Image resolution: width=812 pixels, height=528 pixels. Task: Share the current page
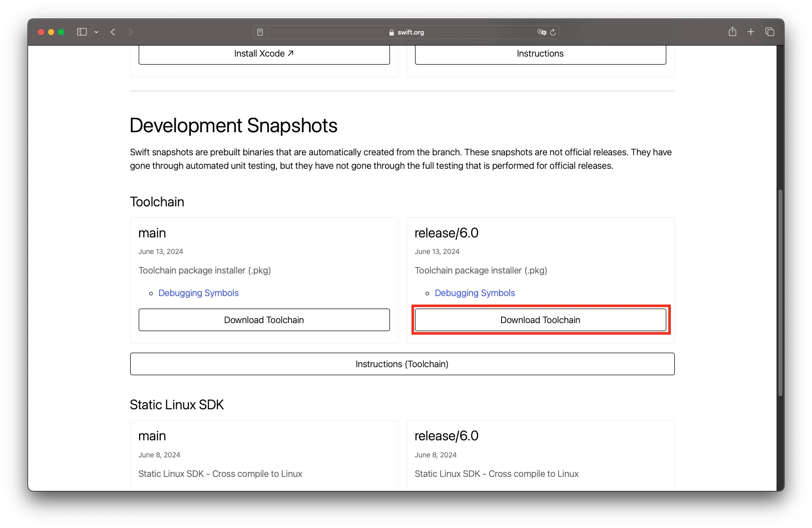732,32
